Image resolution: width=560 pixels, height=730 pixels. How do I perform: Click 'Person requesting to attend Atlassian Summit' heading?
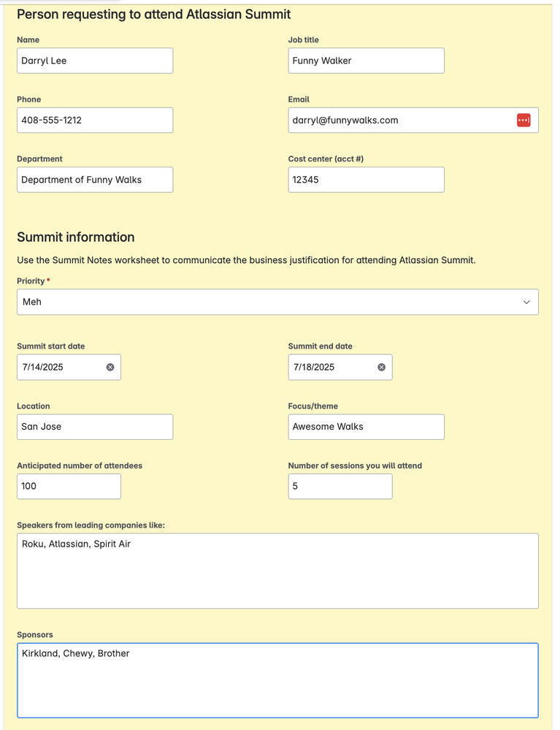154,15
